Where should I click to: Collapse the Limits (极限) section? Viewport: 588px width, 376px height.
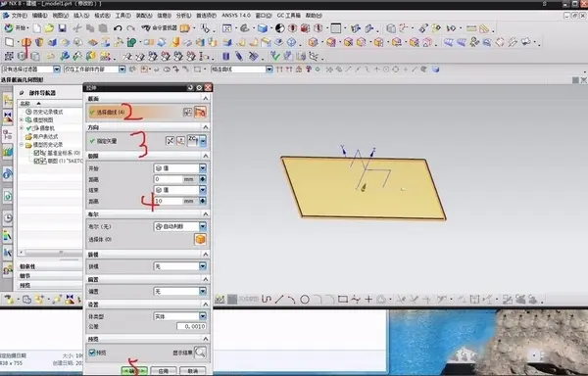coord(205,156)
